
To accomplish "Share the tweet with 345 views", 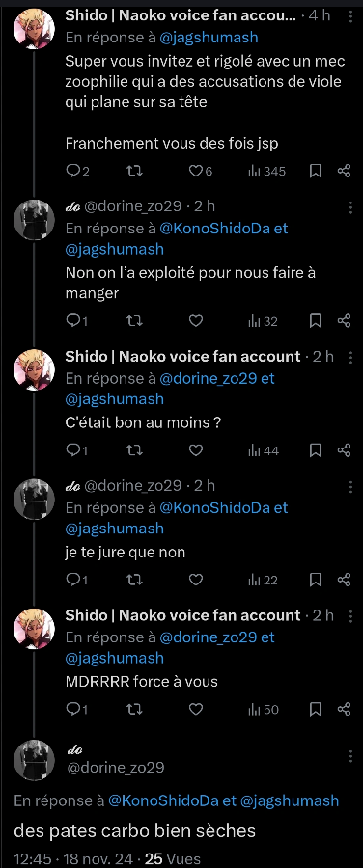I will pos(344,171).
